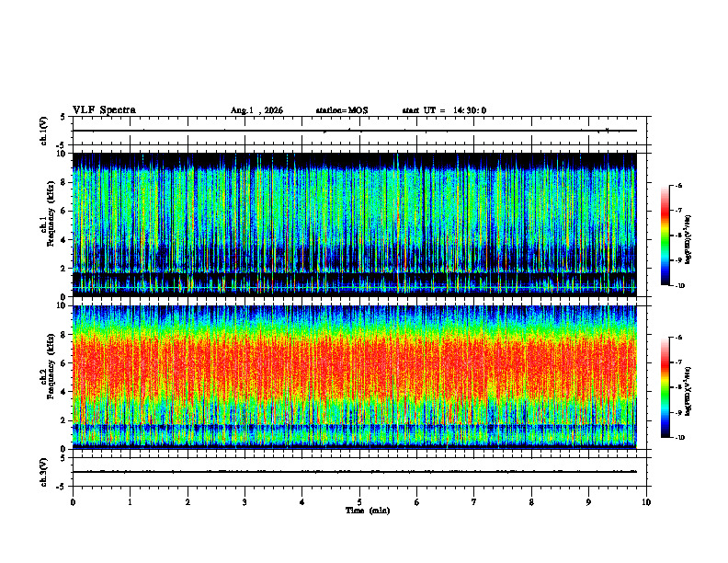Click the "VLF Spectra" plot title
Screen dimensions: 728x563
point(104,110)
